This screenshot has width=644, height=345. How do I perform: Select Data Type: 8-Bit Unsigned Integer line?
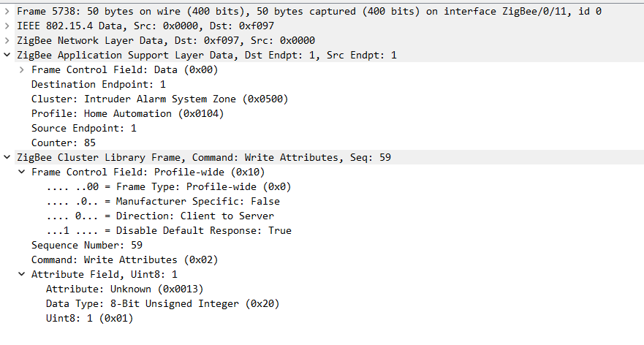tap(162, 303)
